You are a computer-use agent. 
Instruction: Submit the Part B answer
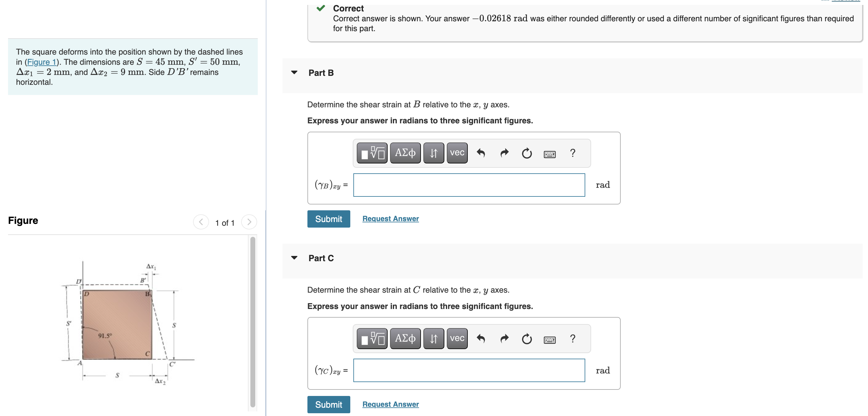(328, 219)
